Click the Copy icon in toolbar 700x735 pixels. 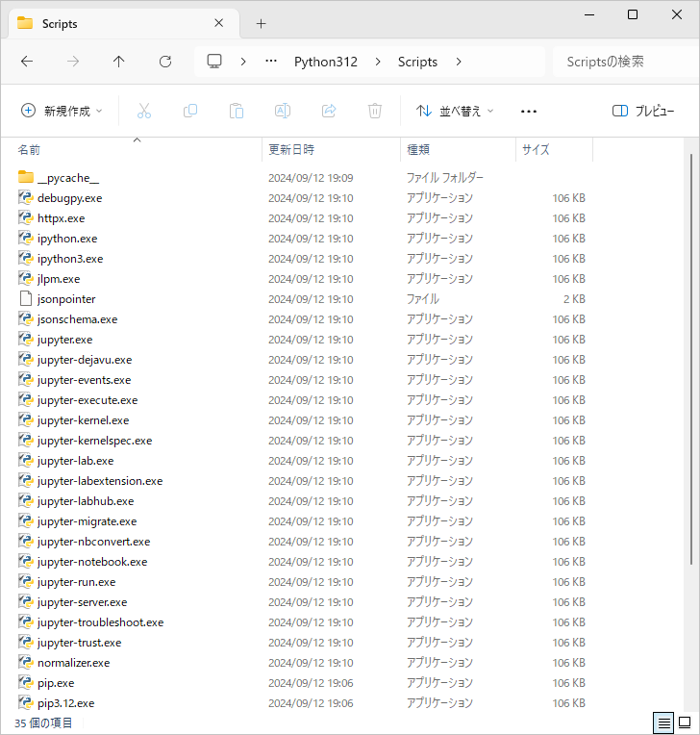190,111
